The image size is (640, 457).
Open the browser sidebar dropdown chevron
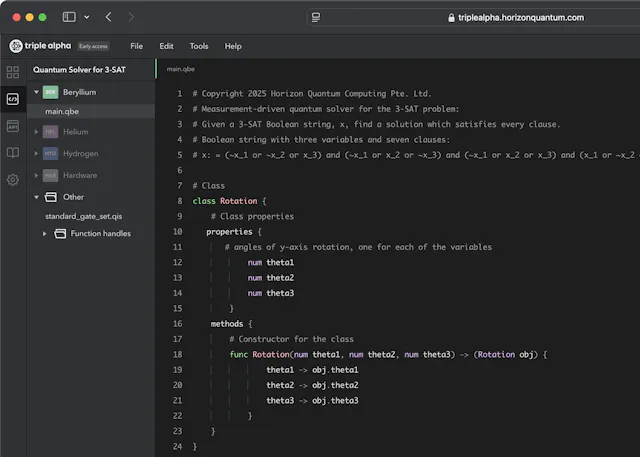point(87,17)
